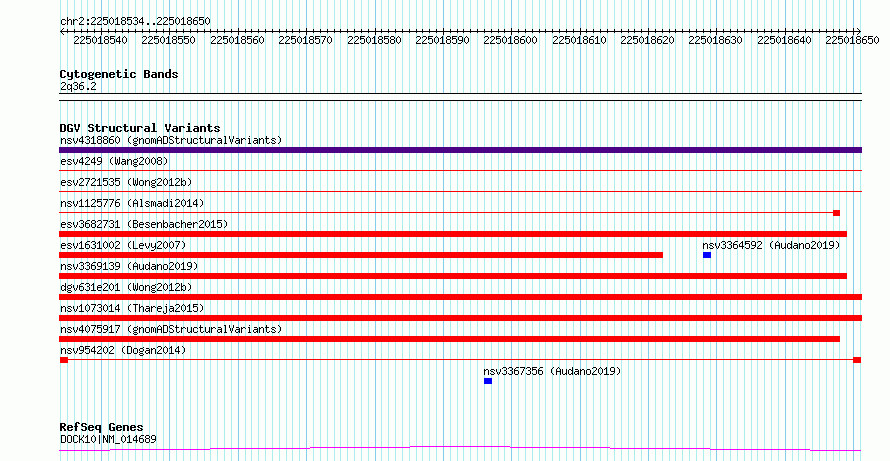Image resolution: width=890 pixels, height=461 pixels.
Task: Click the ruler's right arrow end
Action: (858, 31)
